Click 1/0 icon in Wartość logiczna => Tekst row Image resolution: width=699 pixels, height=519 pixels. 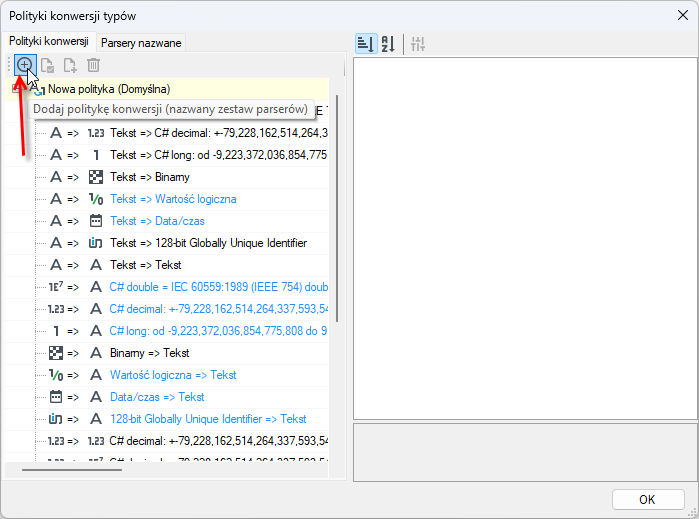click(x=56, y=375)
